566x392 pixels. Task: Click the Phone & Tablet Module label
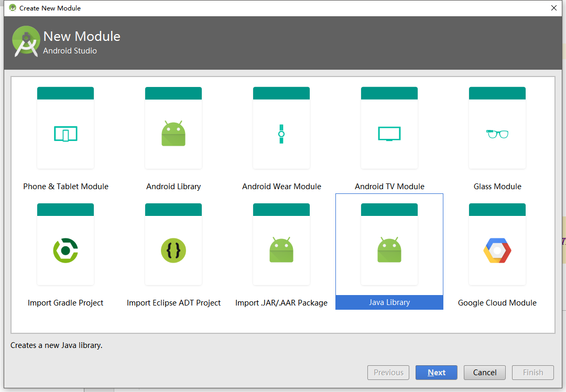(66, 187)
